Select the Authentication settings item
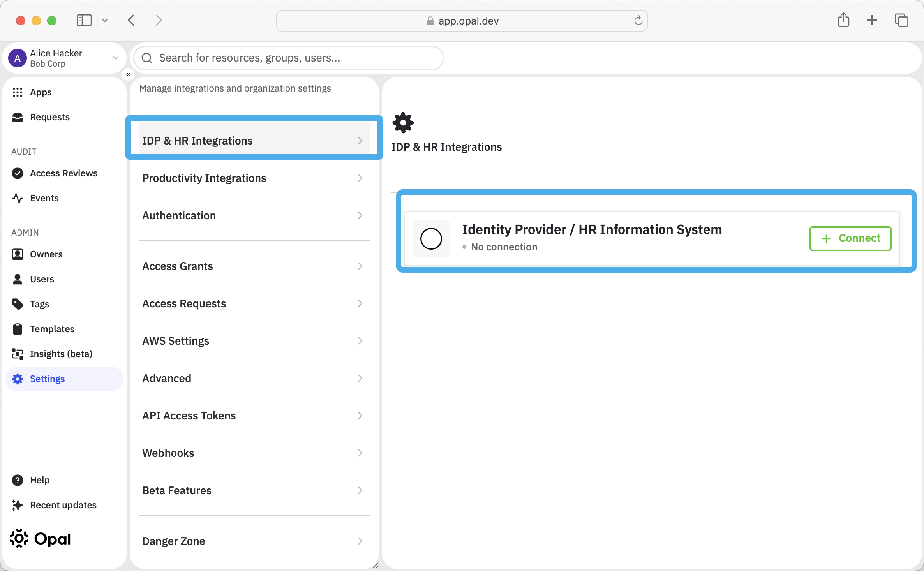The image size is (924, 571). (x=254, y=215)
